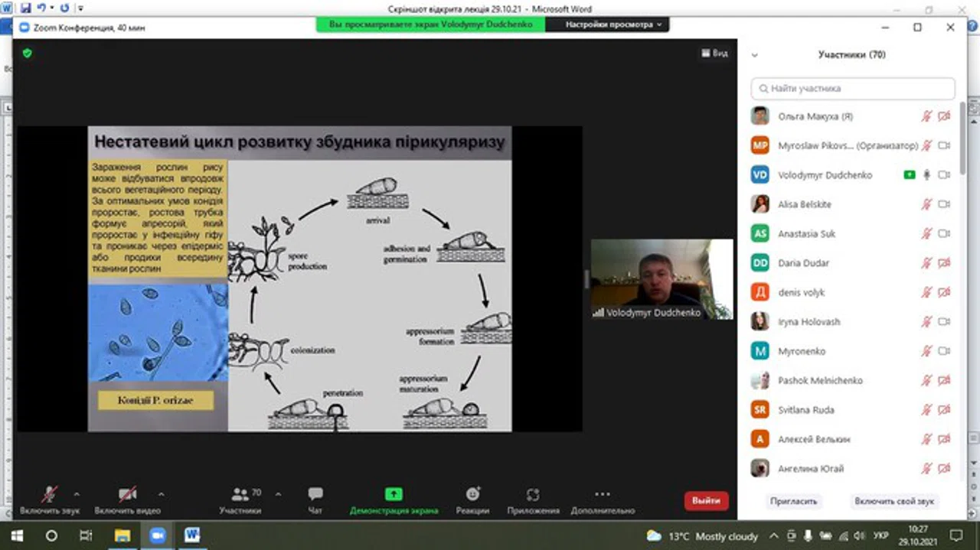
Task: Click Volodymyr Dudchenko video thumbnail
Action: coord(661,279)
